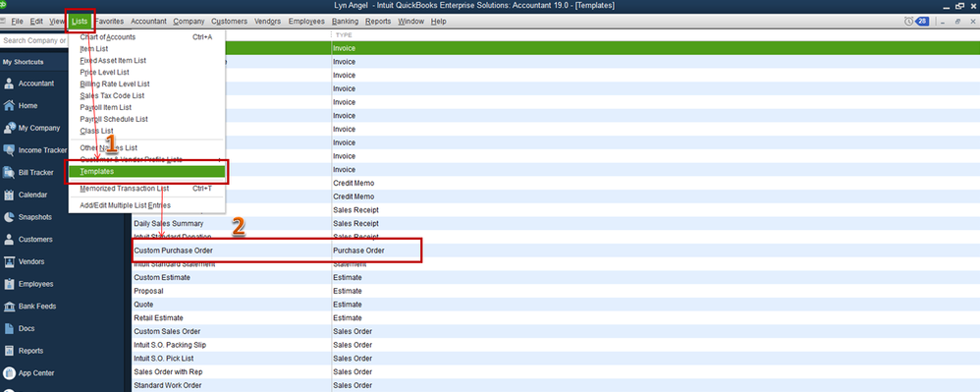
Task: Open the Accountant menu
Action: pos(148,22)
